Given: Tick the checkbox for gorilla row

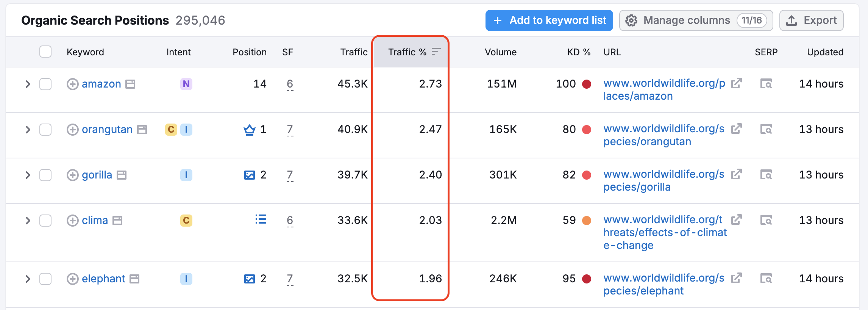Looking at the screenshot, I should tap(45, 175).
